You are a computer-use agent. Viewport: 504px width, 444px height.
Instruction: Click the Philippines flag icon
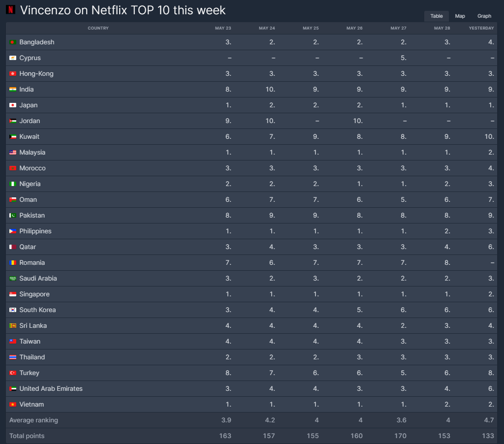13,231
